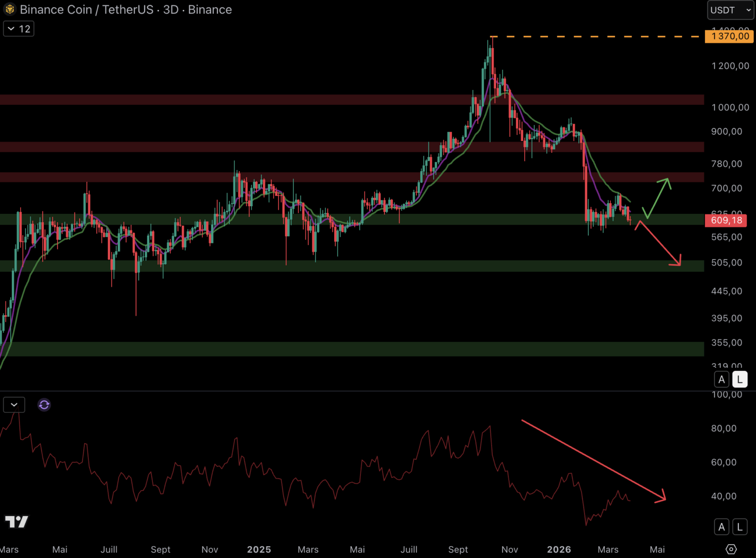Toggle log scale L on the indicator pane
756x558 pixels.
[740, 527]
